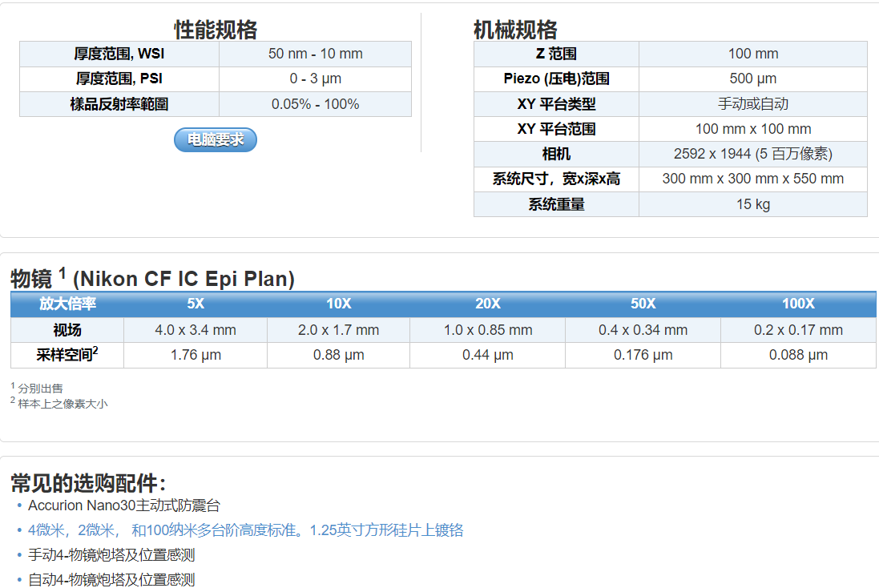
Task: Select the 50X column header
Action: click(x=643, y=304)
